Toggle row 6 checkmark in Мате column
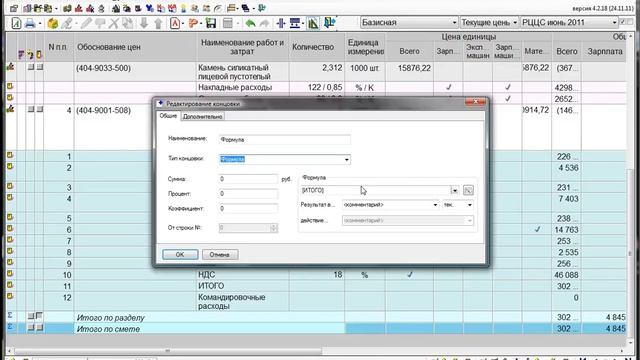This screenshot has width=640, height=360. (537, 229)
